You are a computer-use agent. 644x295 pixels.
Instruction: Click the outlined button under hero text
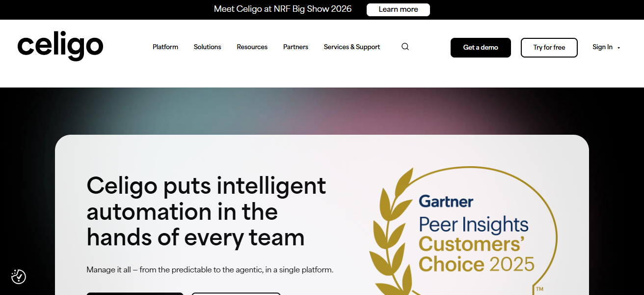(236, 293)
